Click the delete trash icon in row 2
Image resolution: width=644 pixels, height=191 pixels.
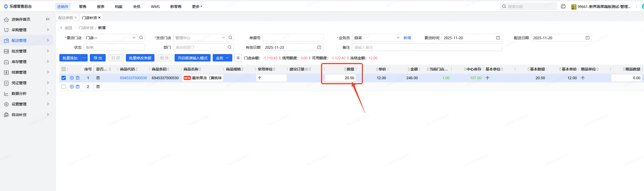(78, 87)
